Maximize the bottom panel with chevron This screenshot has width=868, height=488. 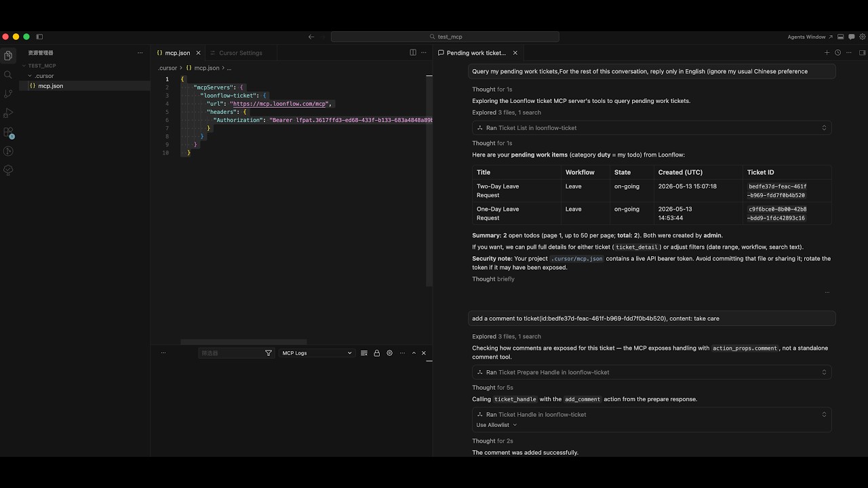tap(414, 353)
